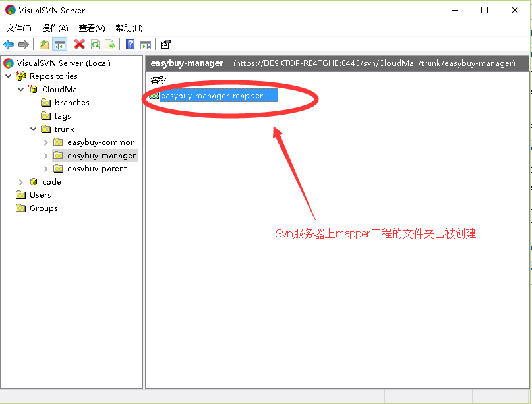
Task: Select the trunk folder
Action: [x=64, y=129]
